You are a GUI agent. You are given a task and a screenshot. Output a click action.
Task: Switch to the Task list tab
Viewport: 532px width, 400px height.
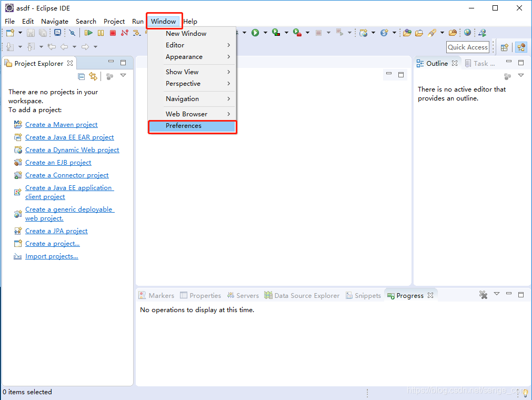click(480, 64)
